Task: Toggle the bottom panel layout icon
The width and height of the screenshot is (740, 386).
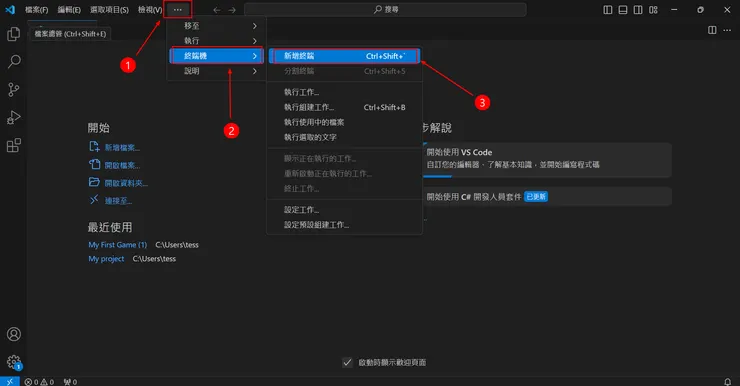Action: [x=623, y=10]
